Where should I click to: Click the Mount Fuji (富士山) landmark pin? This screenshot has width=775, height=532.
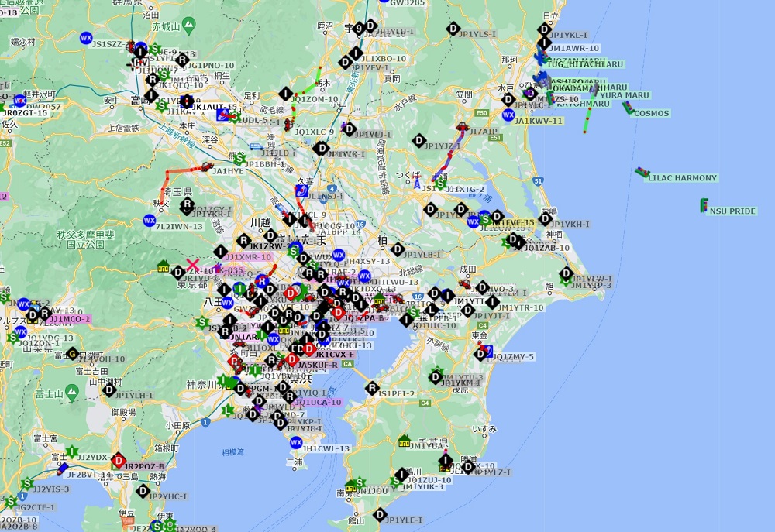[72, 393]
